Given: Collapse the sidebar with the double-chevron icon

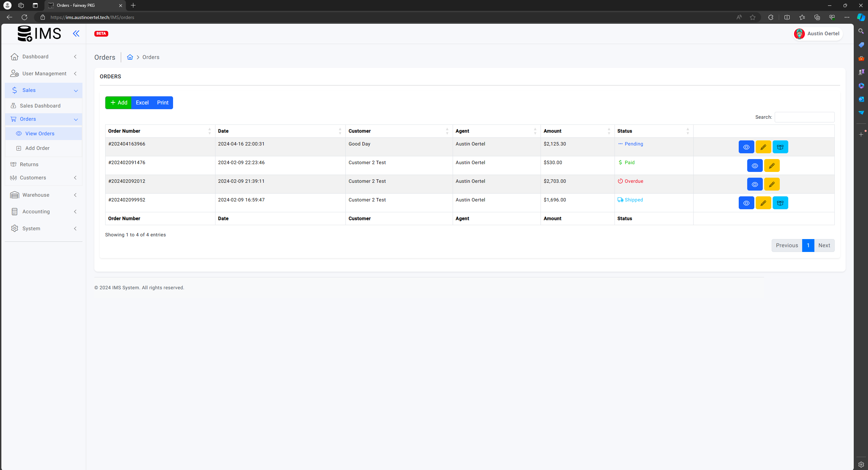Looking at the screenshot, I should pyautogui.click(x=76, y=33).
